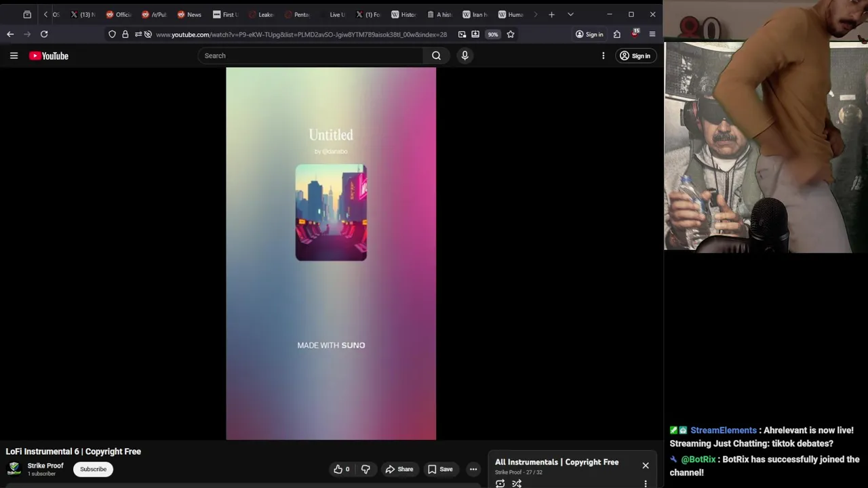Open the tab overview icon

pyautogui.click(x=27, y=14)
